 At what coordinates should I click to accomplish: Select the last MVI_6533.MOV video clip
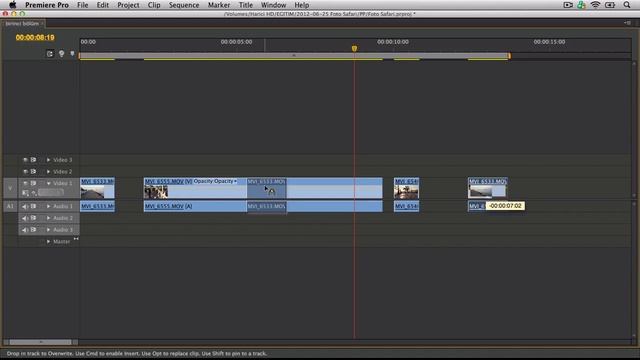click(487, 188)
